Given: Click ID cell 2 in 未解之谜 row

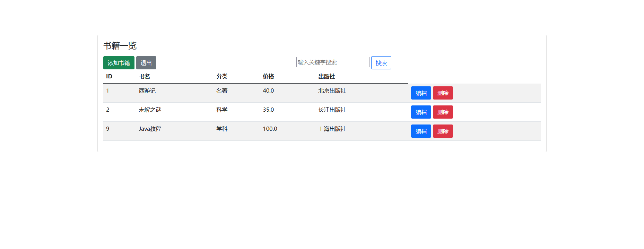Looking at the screenshot, I should (108, 110).
